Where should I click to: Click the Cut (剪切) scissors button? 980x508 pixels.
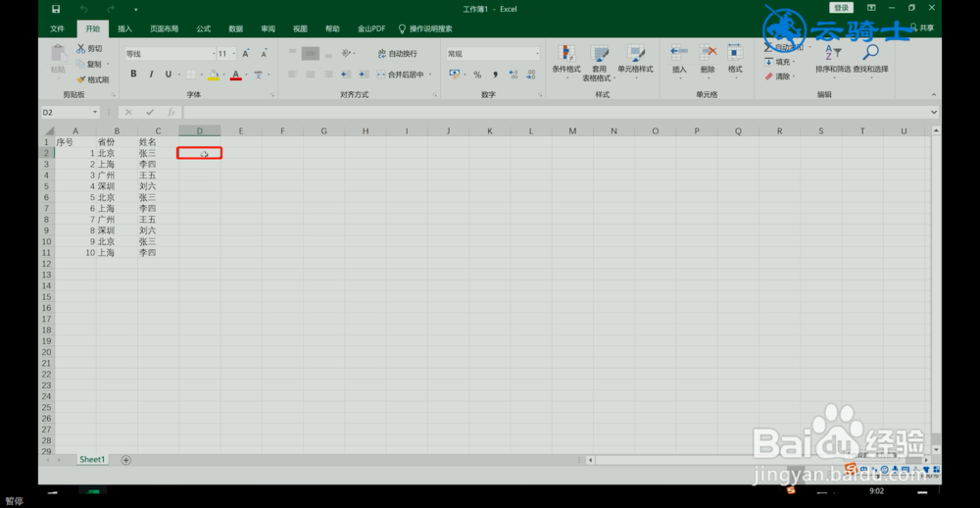coord(89,49)
